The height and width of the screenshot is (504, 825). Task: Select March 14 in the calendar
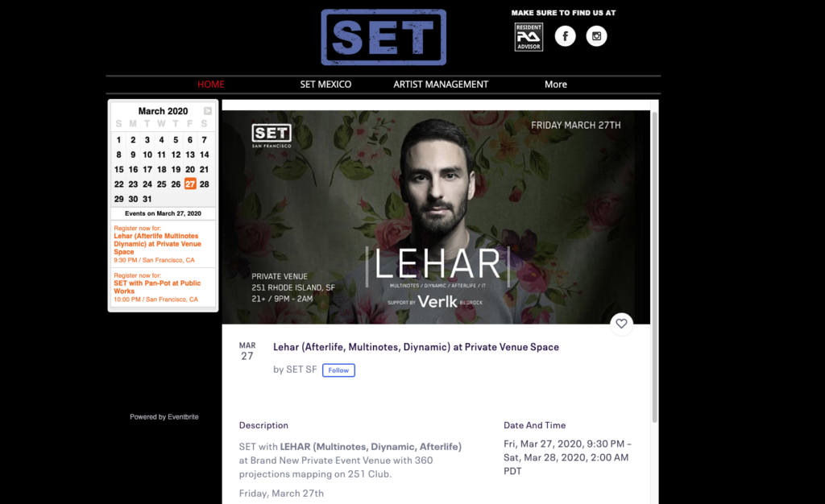204,155
